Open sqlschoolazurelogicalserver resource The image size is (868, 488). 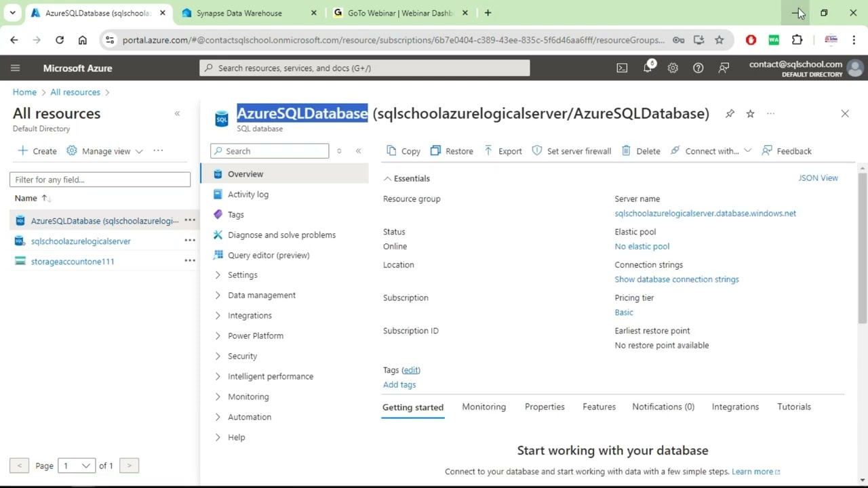click(x=81, y=241)
